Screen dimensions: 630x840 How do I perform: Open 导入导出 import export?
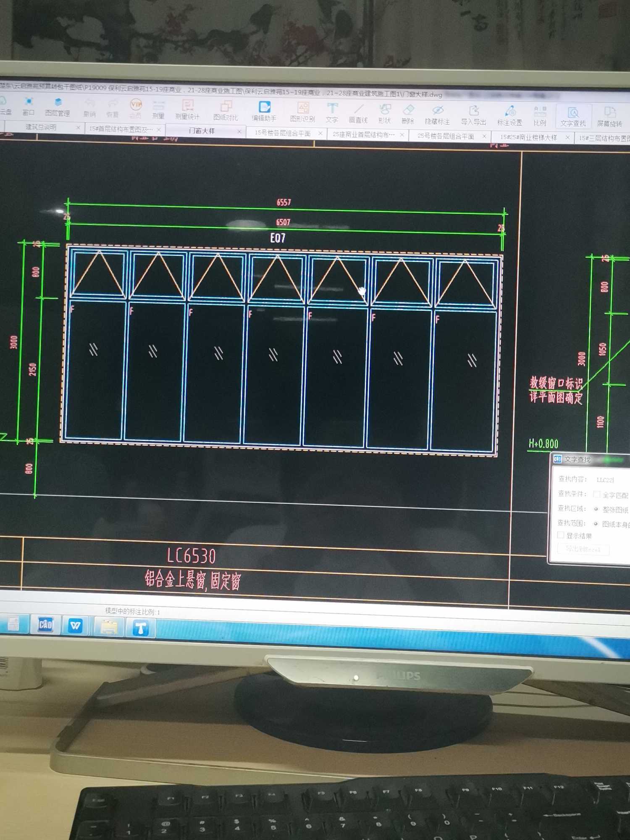tap(473, 116)
